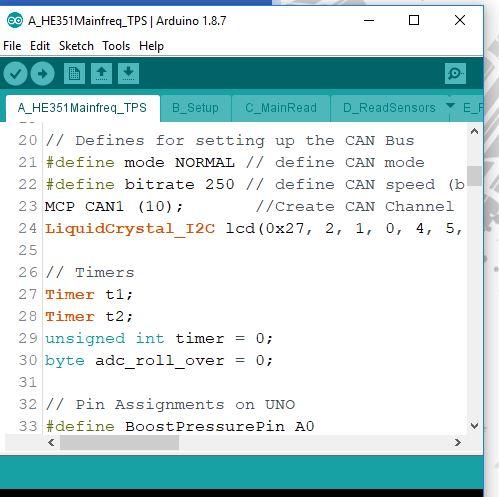Click the vertical scrollbar thumb

point(474,176)
